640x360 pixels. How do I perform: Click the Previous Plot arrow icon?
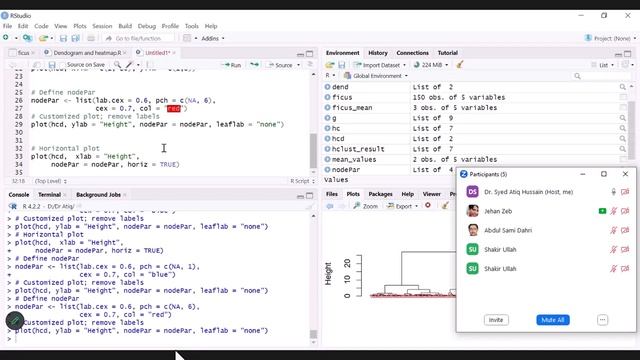[330, 206]
